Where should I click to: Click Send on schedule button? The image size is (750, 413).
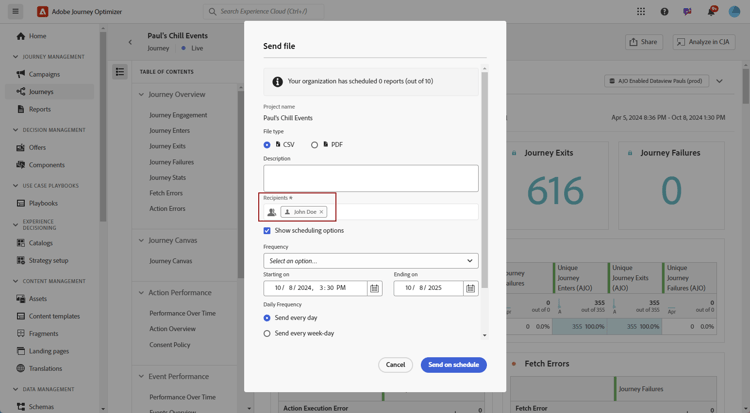tap(453, 365)
